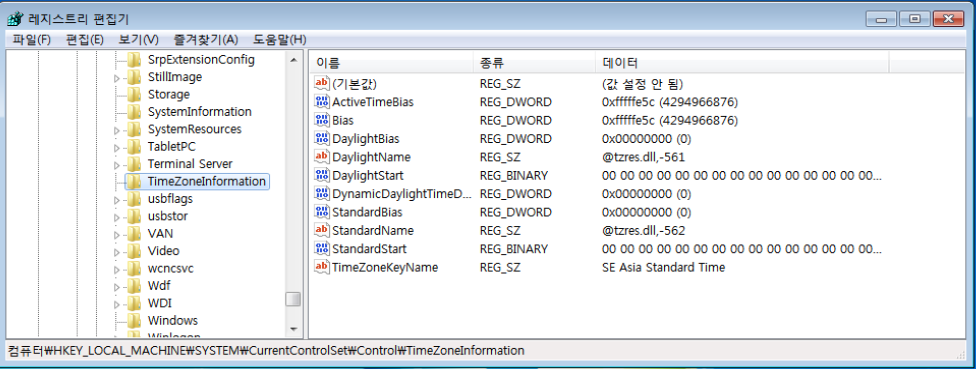Select the SystemResources folder icon

[134, 129]
